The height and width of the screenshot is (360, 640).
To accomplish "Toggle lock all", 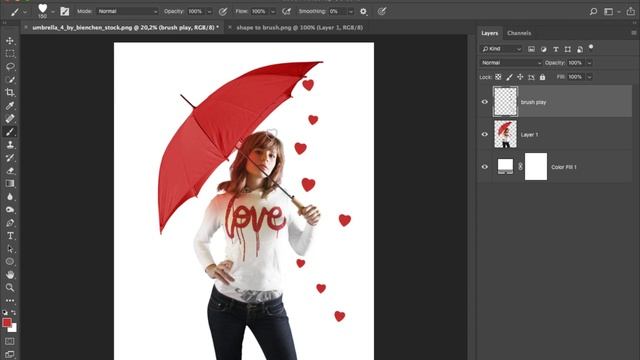I will (x=542, y=77).
